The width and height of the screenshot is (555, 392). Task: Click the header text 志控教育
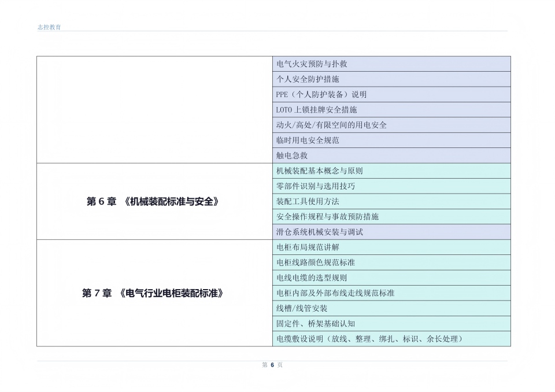coord(49,27)
